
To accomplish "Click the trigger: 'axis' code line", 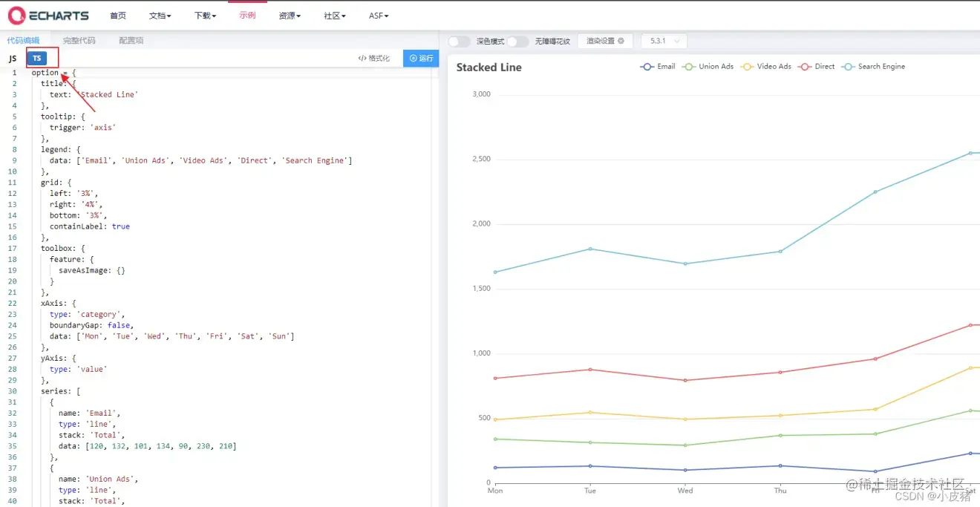I will tap(82, 128).
